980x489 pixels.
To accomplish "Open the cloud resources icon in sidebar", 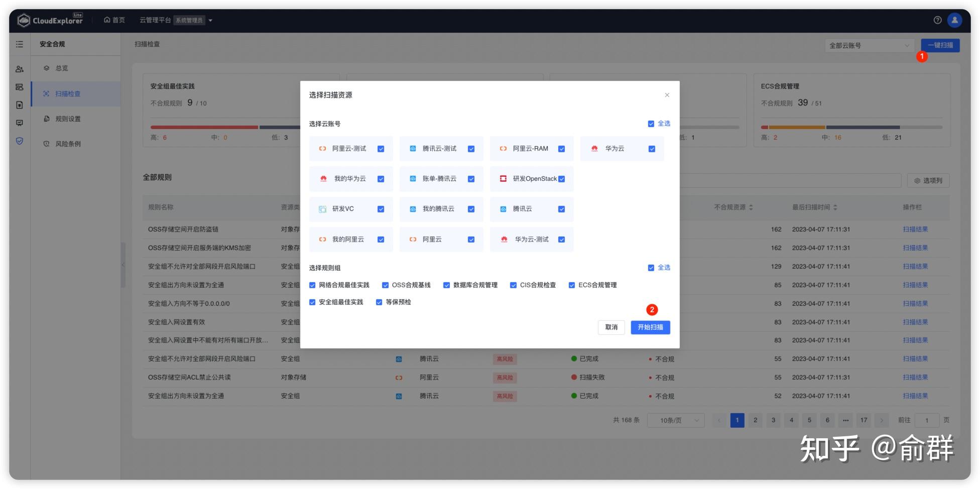I will (20, 86).
